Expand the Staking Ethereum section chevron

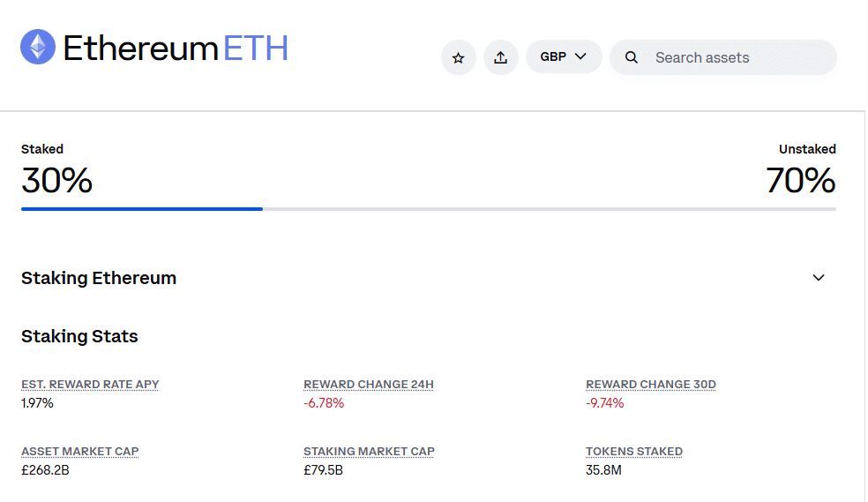(x=819, y=277)
